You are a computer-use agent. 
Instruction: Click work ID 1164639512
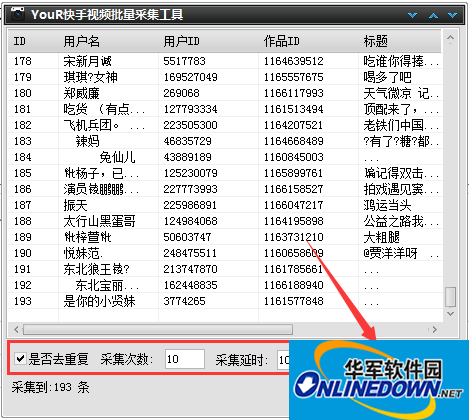(x=293, y=61)
